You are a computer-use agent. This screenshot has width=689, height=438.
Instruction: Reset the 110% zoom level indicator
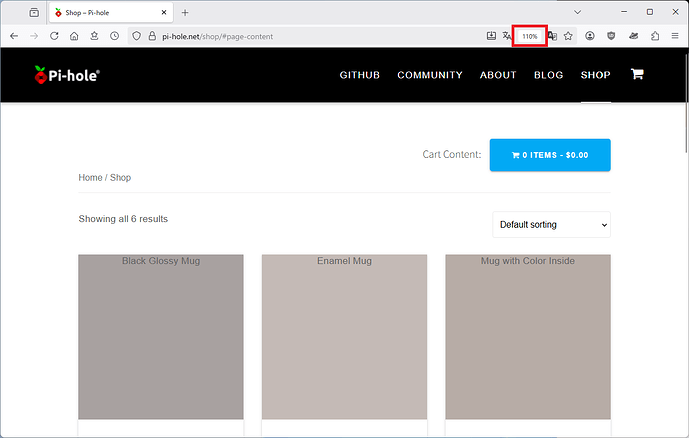pyautogui.click(x=529, y=36)
